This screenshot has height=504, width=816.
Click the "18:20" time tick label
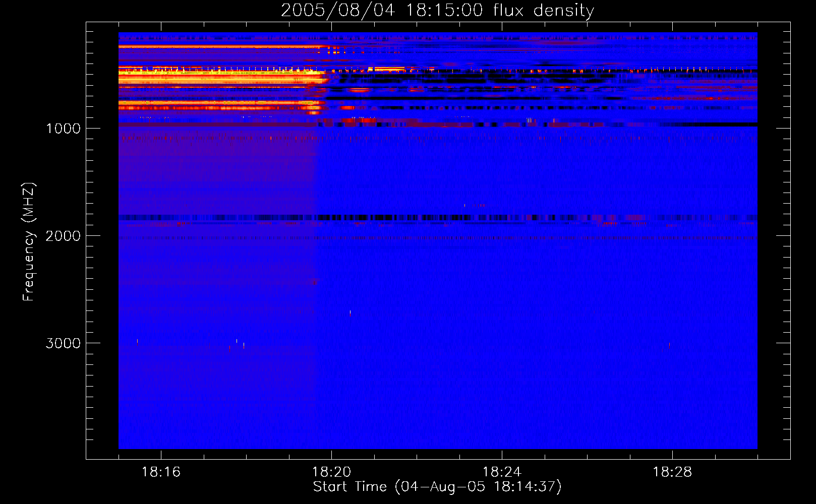(331, 472)
